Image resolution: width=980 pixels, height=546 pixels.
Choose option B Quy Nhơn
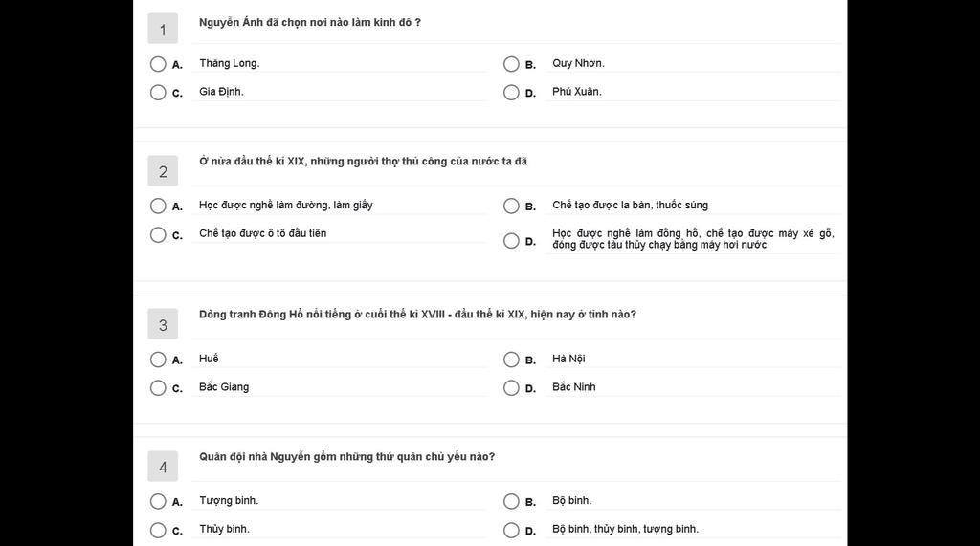[511, 64]
